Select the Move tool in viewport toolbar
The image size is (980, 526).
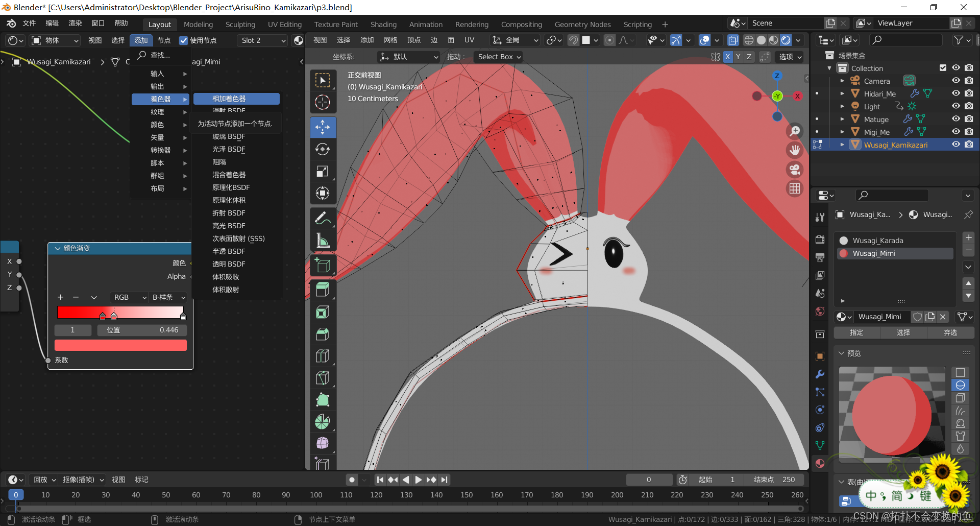pos(323,127)
